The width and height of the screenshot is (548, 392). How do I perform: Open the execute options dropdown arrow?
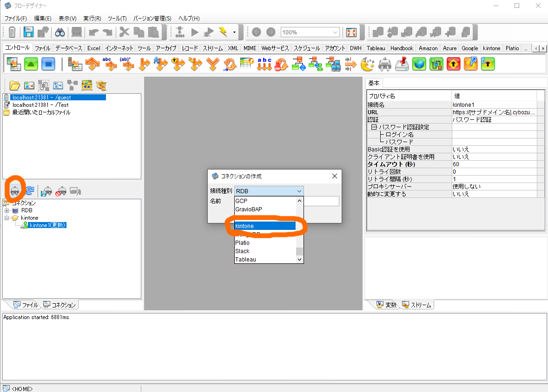pyautogui.click(x=234, y=33)
